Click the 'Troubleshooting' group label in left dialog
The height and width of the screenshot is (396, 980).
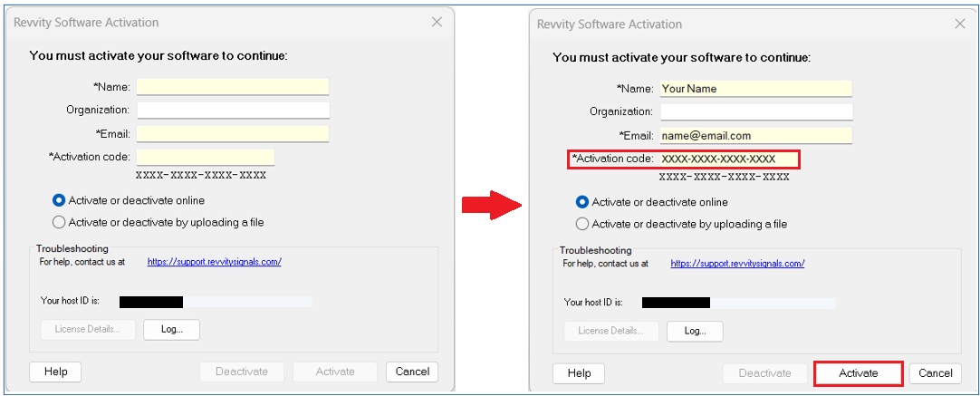pos(72,249)
